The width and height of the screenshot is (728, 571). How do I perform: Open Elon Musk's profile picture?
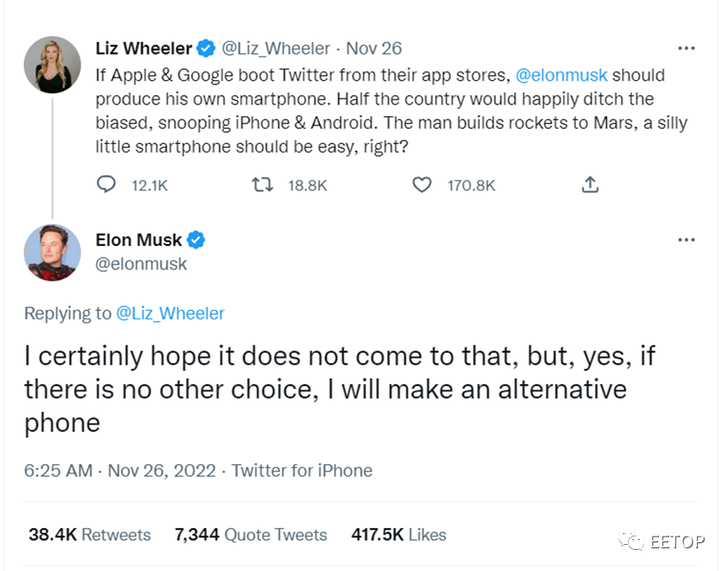coord(52,252)
